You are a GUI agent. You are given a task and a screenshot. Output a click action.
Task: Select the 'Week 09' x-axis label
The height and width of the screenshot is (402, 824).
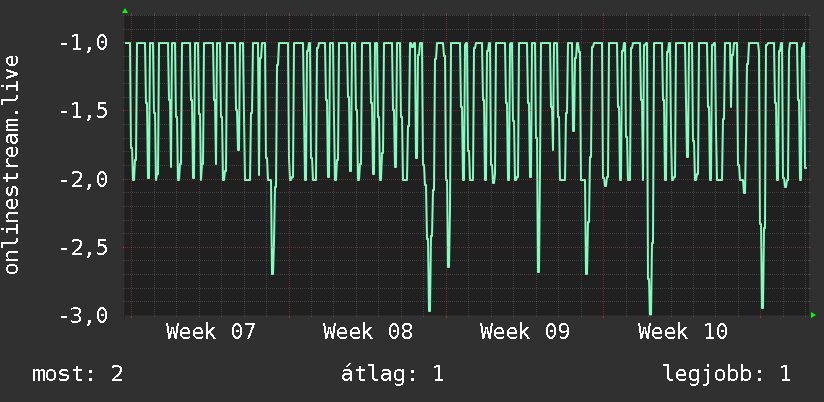(x=524, y=332)
